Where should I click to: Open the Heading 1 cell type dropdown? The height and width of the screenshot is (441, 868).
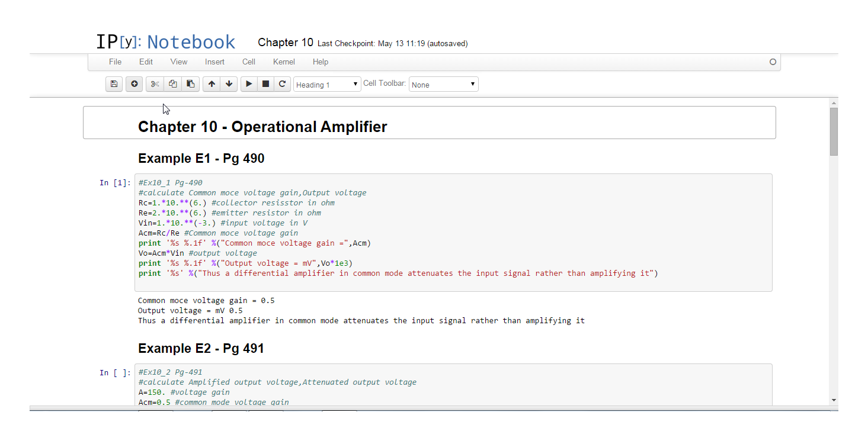tap(327, 85)
